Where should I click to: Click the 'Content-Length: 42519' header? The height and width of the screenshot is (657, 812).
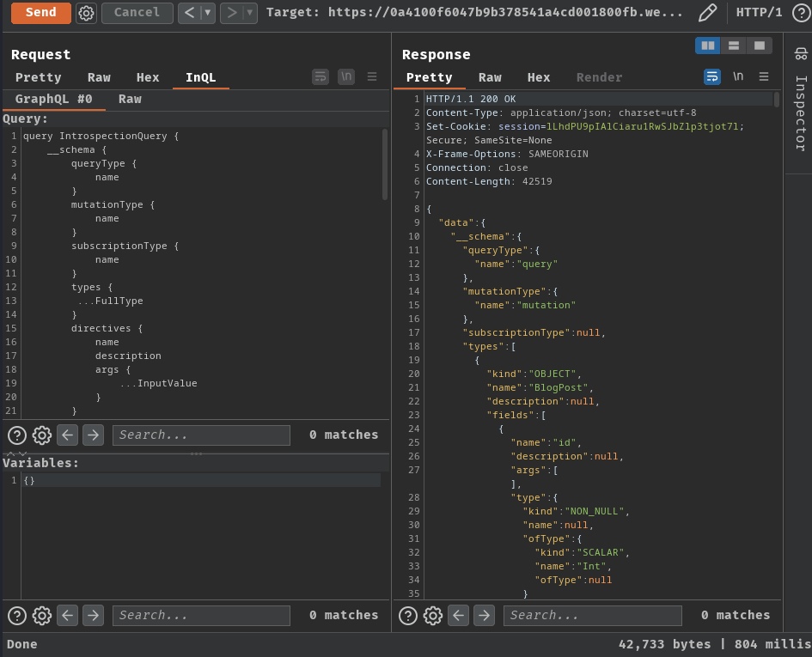pos(489,182)
